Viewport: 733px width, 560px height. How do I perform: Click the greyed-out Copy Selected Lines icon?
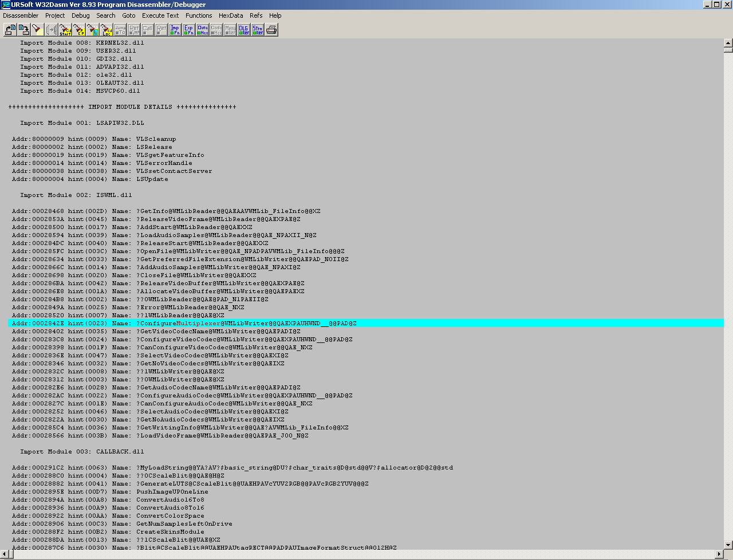(52, 29)
